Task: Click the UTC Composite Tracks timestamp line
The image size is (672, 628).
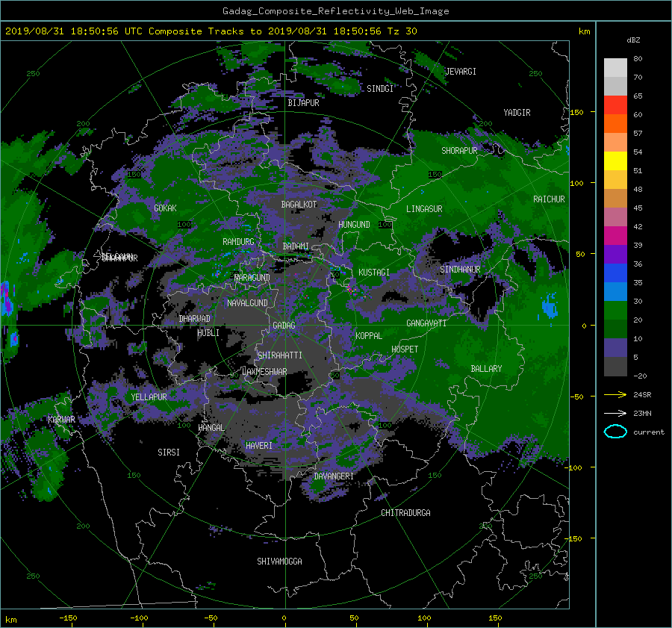Action: 211,31
